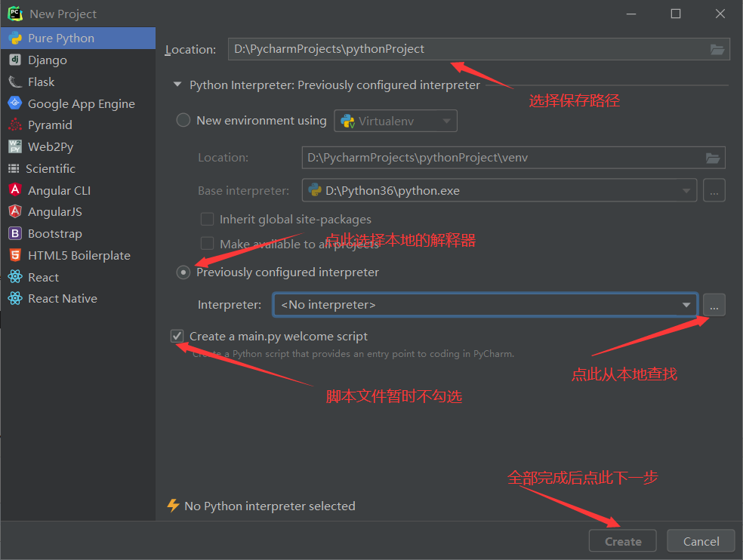Click the Virtualenv python icon
743x560 pixels.
coord(348,122)
